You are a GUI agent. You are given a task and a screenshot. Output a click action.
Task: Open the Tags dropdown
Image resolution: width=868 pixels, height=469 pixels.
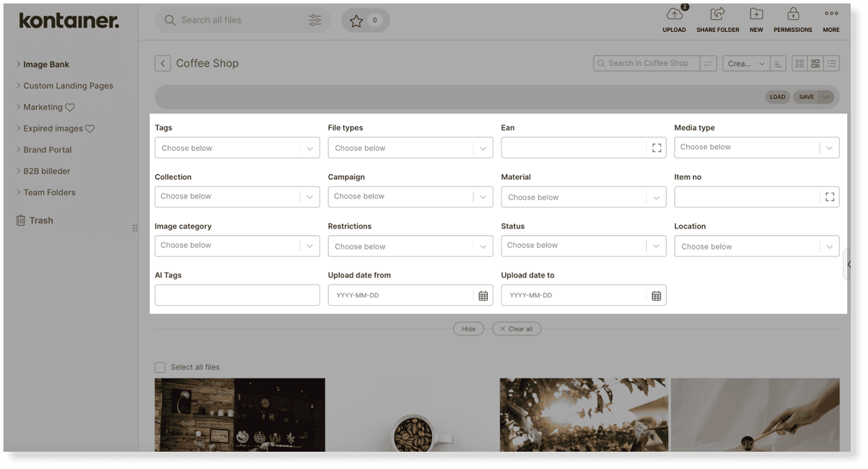coord(237,147)
